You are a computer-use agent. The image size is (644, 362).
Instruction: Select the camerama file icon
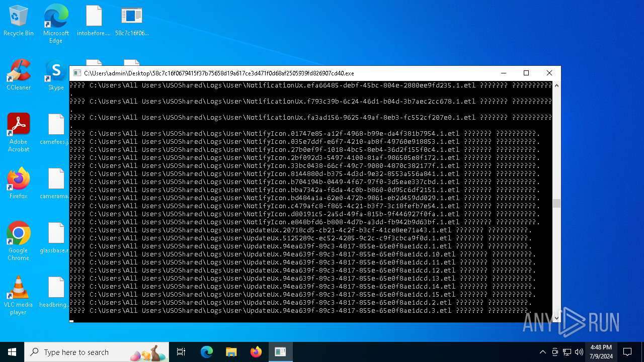point(54,184)
